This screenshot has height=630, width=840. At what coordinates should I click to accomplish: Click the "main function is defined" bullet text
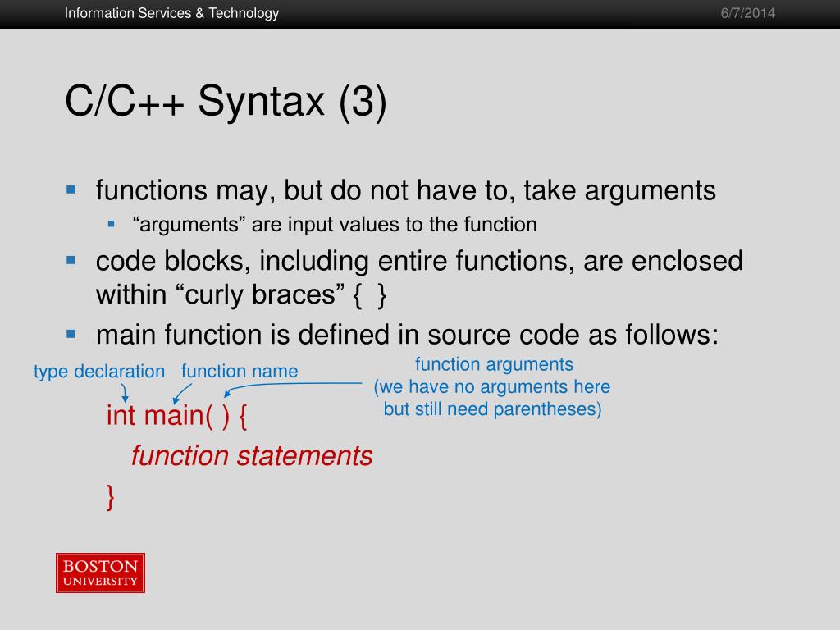(x=407, y=335)
